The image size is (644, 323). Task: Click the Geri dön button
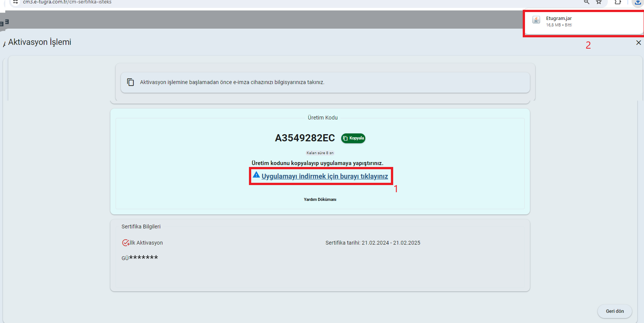pos(615,311)
